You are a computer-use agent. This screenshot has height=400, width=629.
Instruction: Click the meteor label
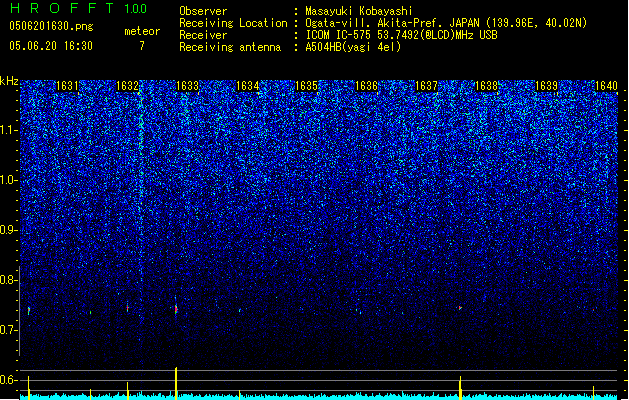(x=142, y=31)
